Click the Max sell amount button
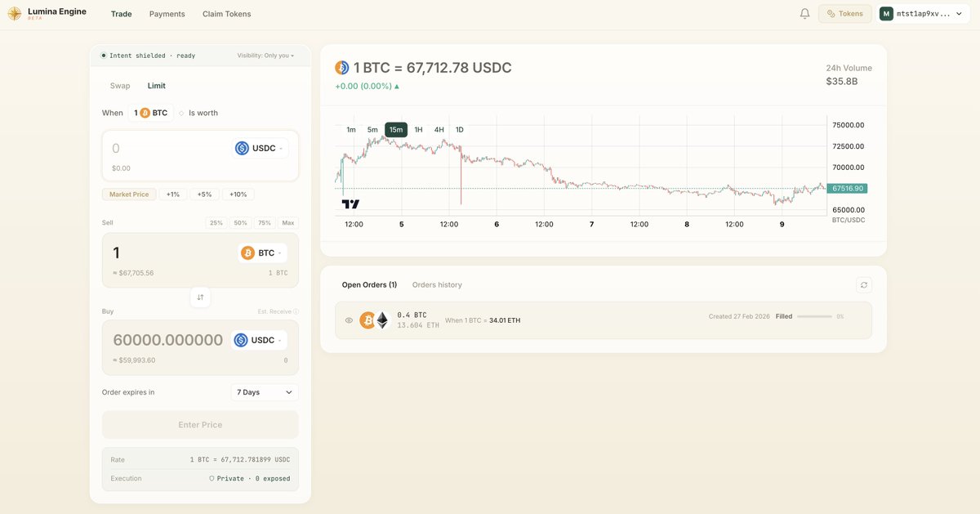Viewport: 980px width, 514px height. (288, 223)
